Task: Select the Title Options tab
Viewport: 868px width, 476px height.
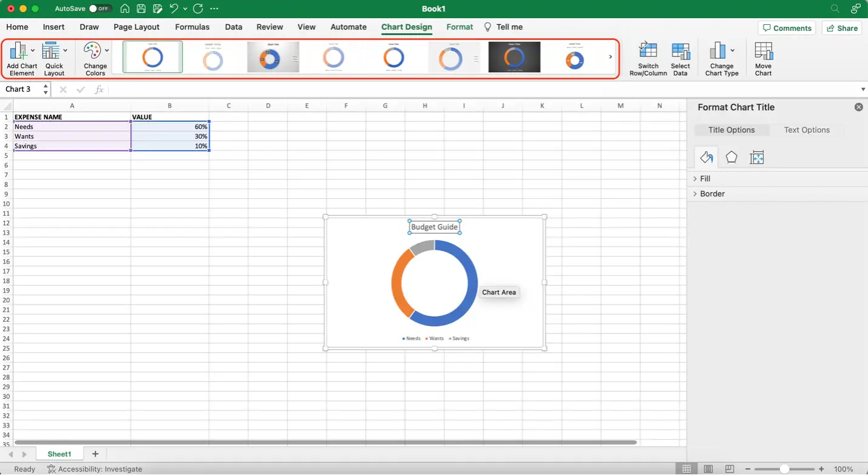Action: 731,130
